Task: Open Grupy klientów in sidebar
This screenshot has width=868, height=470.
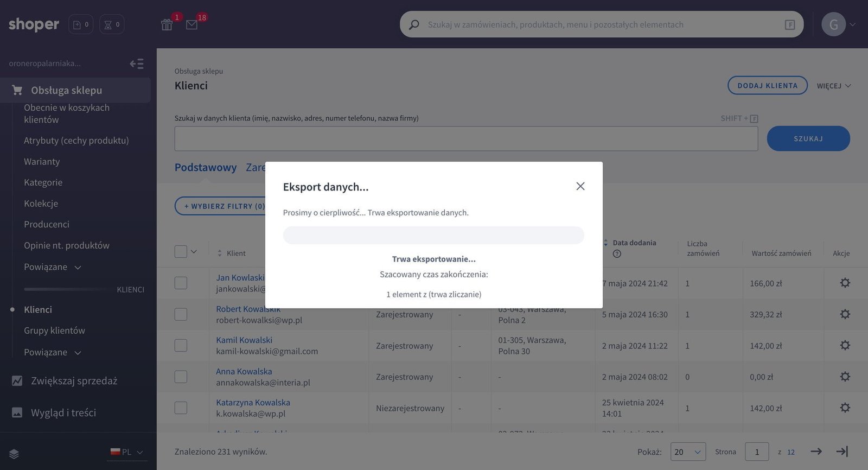Action: tap(54, 331)
